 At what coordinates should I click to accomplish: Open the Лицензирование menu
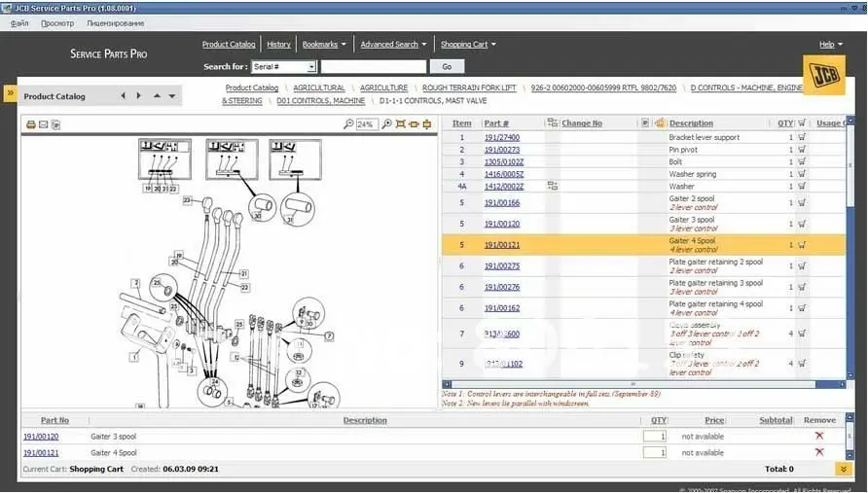click(x=115, y=23)
